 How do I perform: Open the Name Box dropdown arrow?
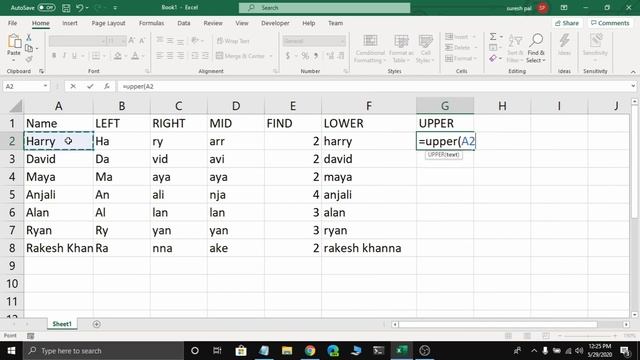45,86
